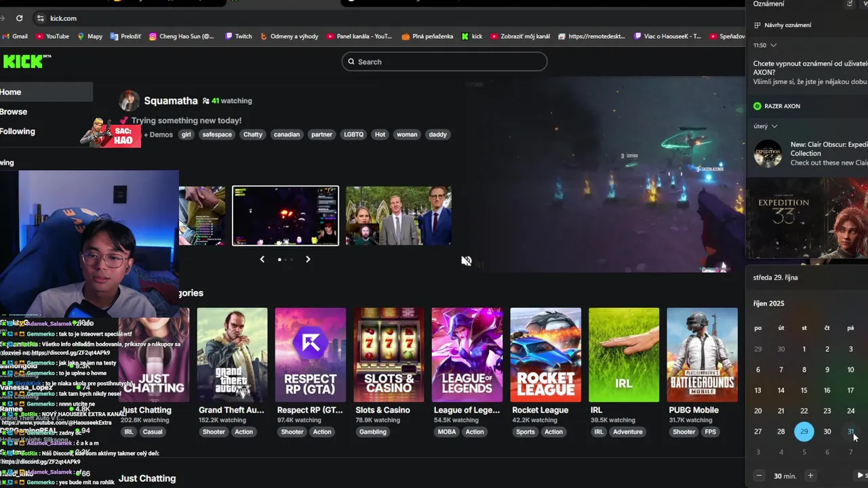Select the daddy tag
This screenshot has width=868, height=488.
tap(438, 134)
